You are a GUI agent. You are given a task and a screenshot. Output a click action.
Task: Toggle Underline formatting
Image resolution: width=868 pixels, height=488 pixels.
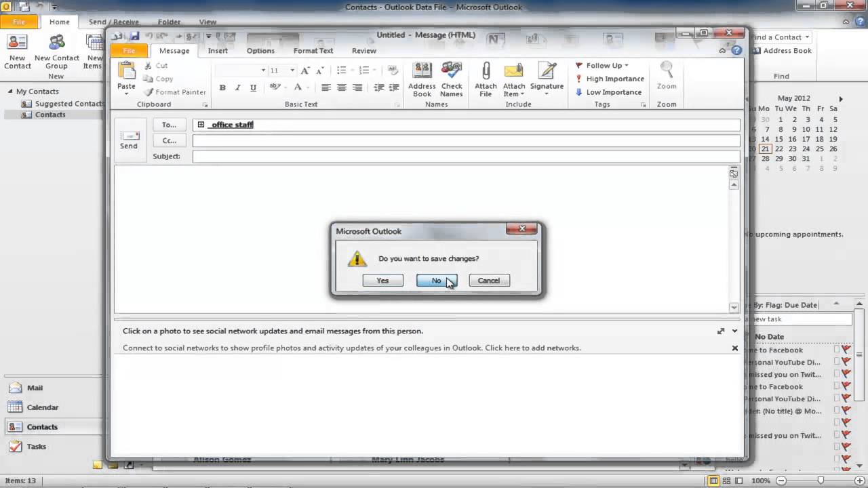click(x=253, y=87)
